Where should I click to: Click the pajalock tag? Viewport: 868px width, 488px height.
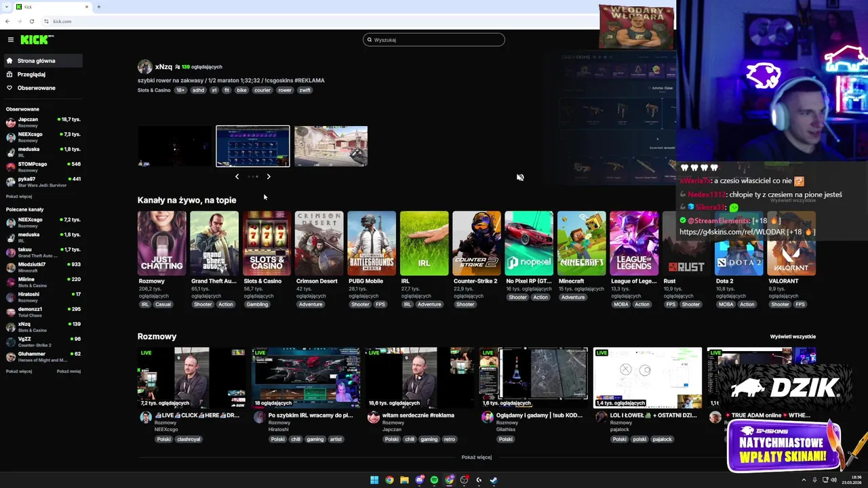[662, 439]
